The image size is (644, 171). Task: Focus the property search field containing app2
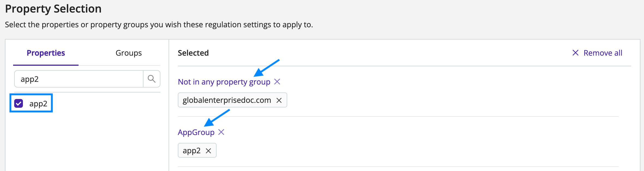click(x=79, y=79)
